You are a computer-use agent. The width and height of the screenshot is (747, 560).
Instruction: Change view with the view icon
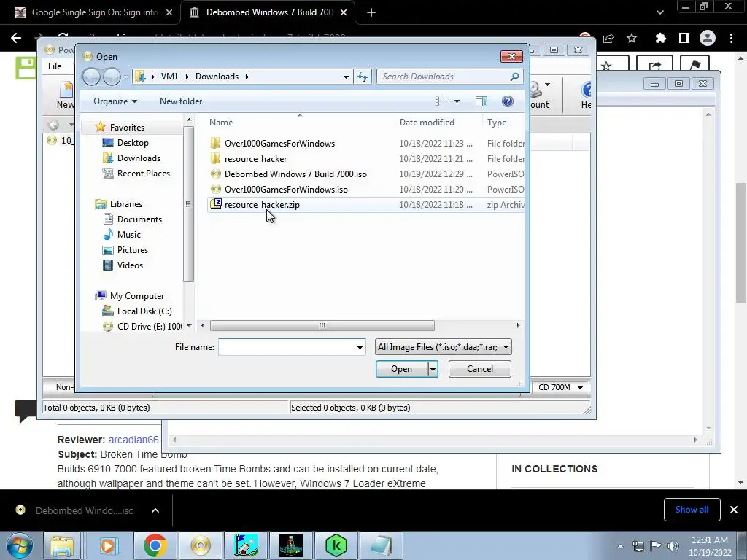(441, 101)
